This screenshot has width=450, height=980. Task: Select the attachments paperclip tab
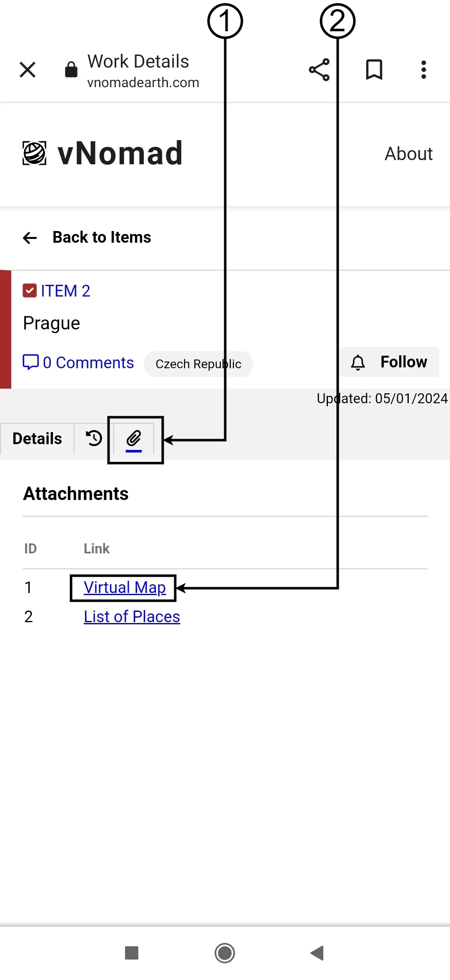pyautogui.click(x=134, y=439)
